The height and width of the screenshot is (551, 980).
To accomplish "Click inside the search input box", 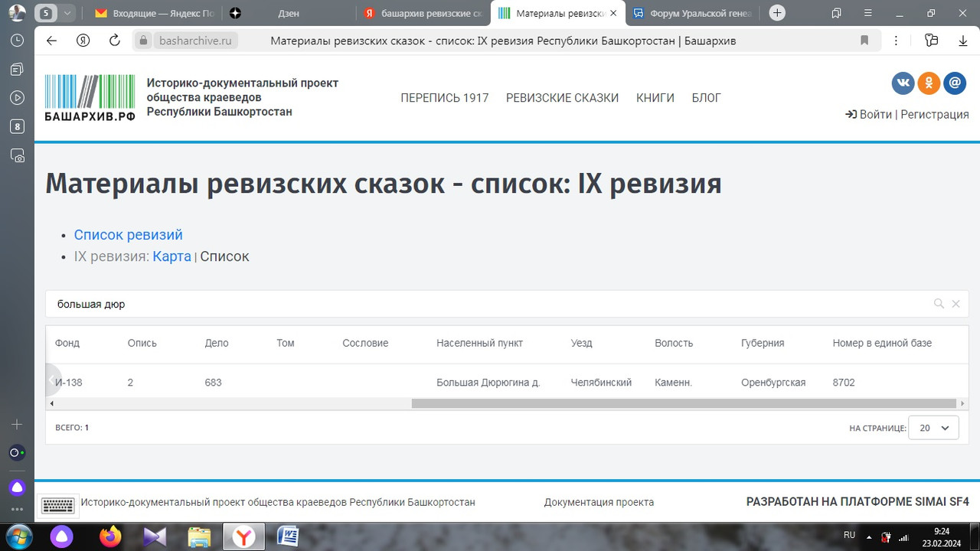I will [306, 304].
